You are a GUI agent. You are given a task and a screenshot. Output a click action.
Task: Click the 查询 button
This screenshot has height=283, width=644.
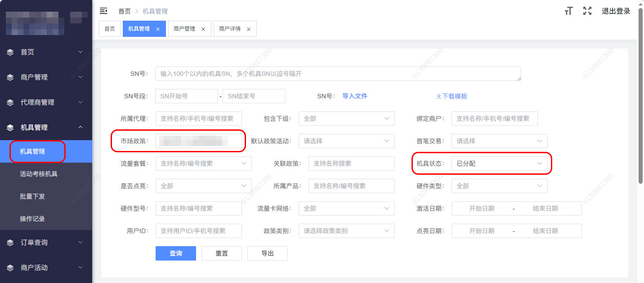[x=176, y=253]
